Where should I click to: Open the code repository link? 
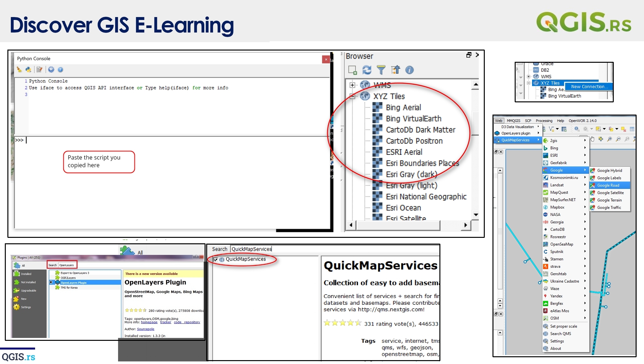coord(187,322)
